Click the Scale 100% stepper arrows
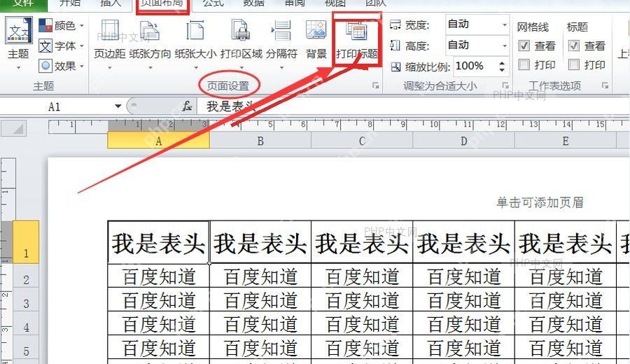This screenshot has height=364, width=630. (x=502, y=66)
